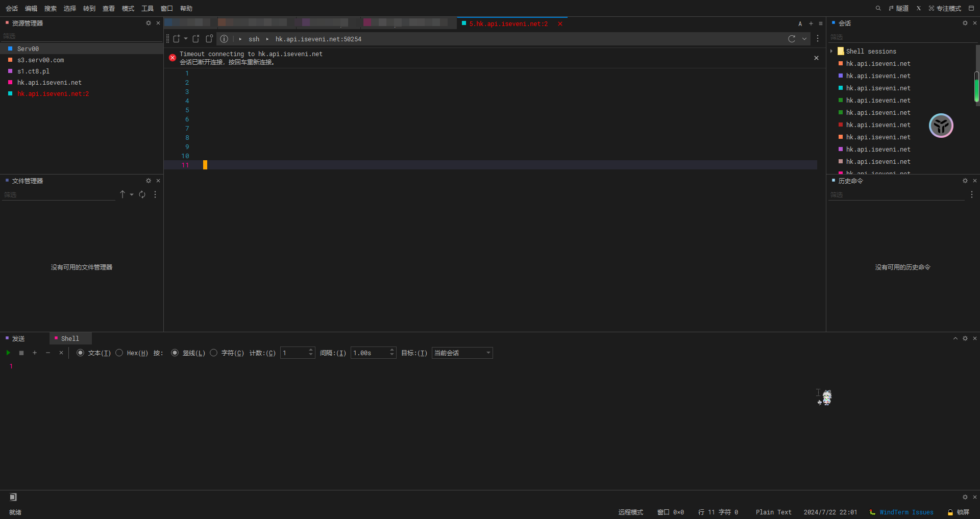The width and height of the screenshot is (980, 519).
Task: Open the search icon in top bar
Action: coord(878,8)
